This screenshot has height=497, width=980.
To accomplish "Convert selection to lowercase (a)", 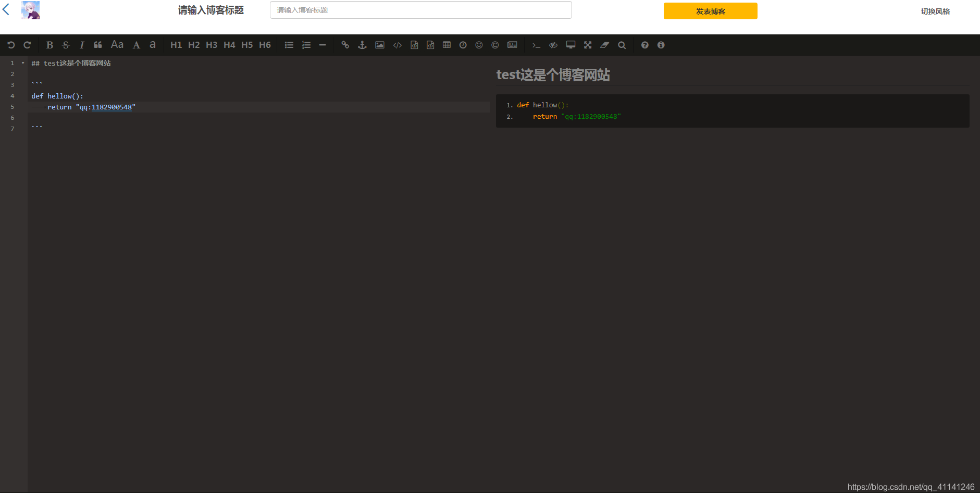I will tap(153, 45).
